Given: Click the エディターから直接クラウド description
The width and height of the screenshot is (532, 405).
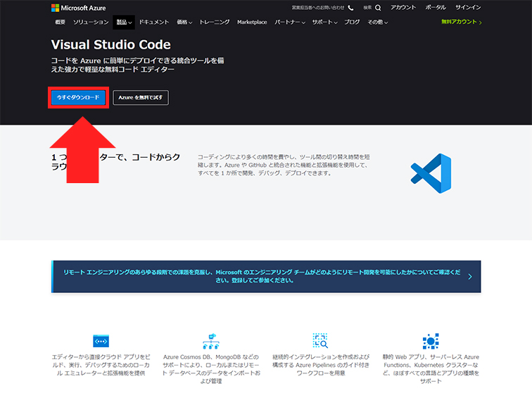Looking at the screenshot, I should (x=101, y=365).
